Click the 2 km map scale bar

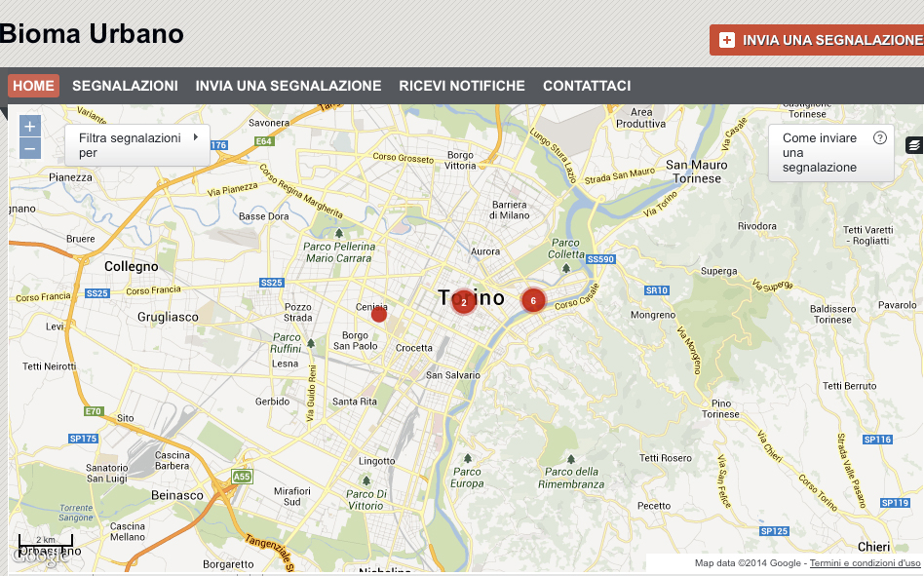[x=46, y=541]
